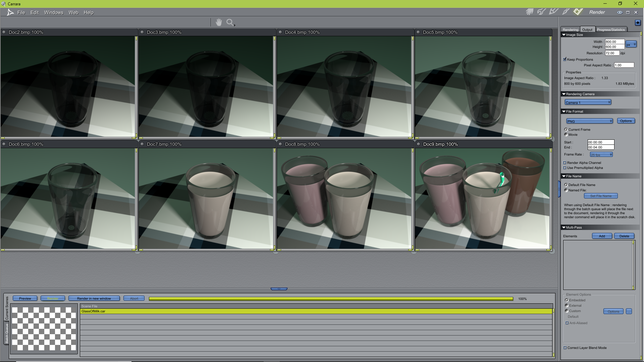The image size is (644, 362).
Task: Enable Render Alpha Channel checkbox
Action: tap(565, 163)
